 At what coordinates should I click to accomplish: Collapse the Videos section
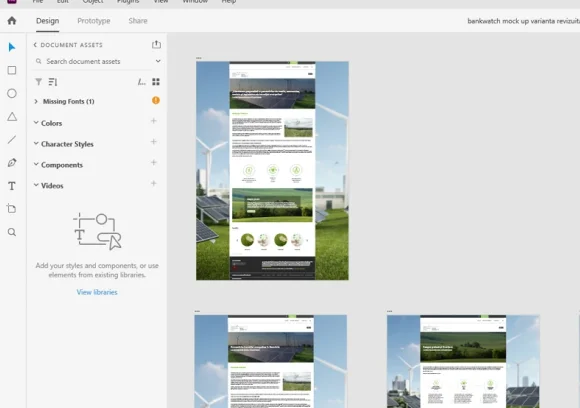(x=36, y=184)
